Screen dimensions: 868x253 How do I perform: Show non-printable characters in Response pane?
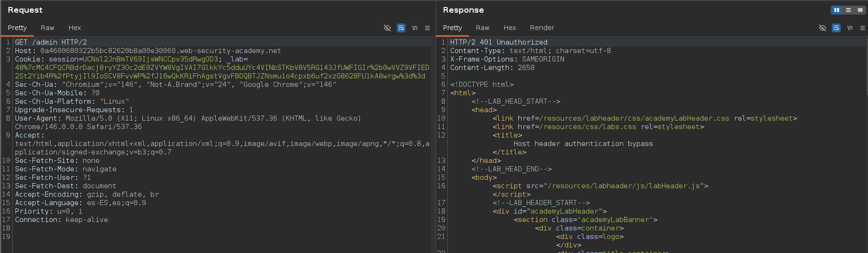(850, 28)
